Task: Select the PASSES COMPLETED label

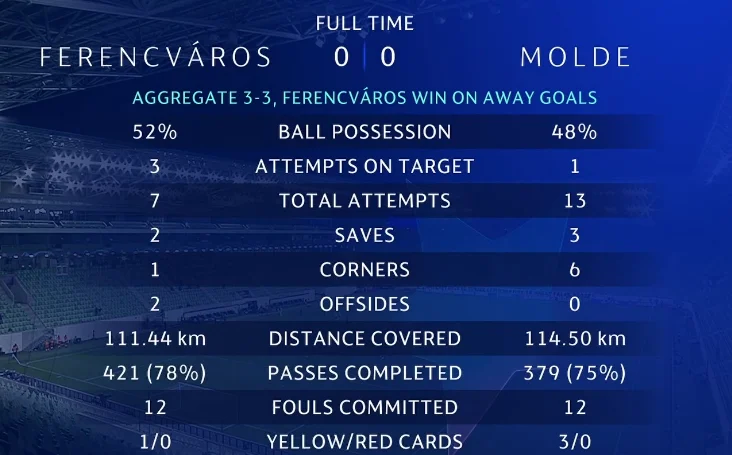Action: click(x=365, y=373)
